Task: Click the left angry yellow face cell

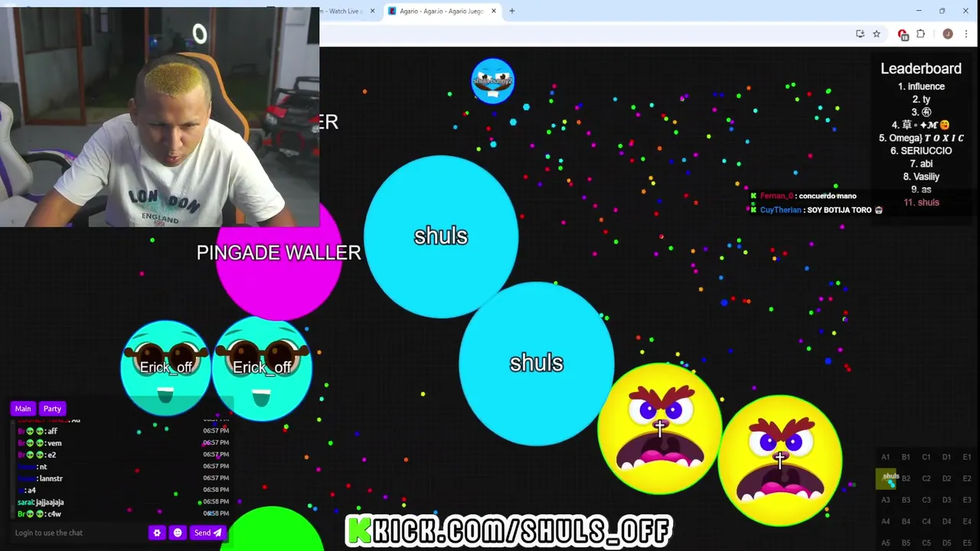Action: (x=660, y=429)
